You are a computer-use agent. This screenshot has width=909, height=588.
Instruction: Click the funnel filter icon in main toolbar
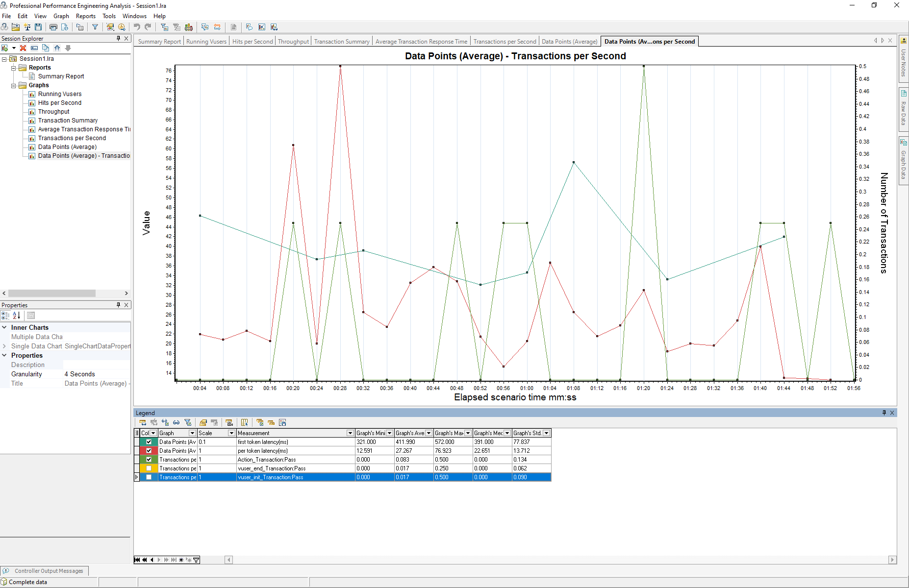95,27
